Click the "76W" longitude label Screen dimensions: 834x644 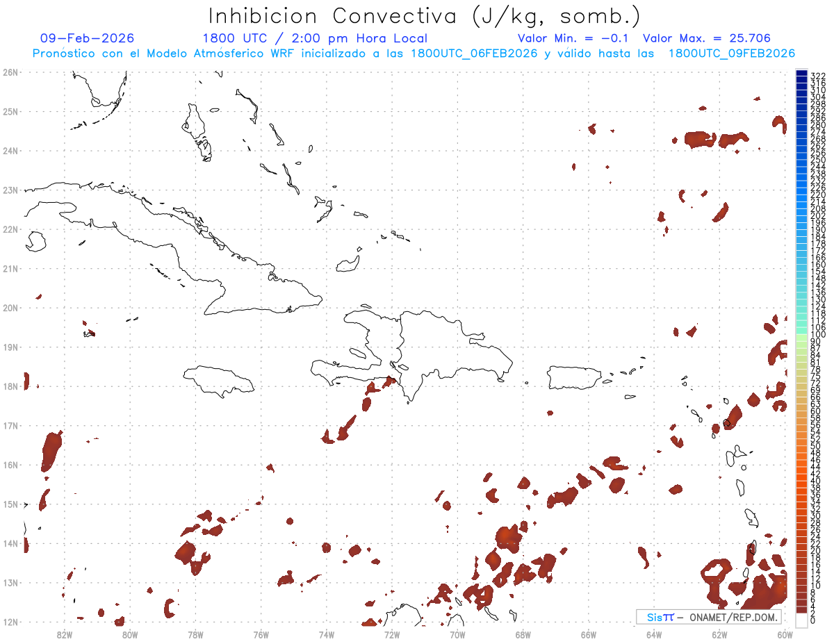click(x=261, y=634)
